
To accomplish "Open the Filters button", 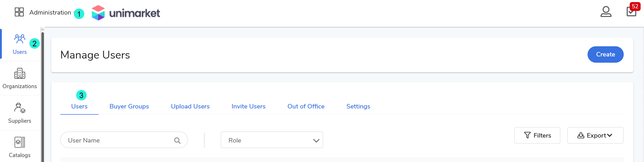I will coord(537,135).
